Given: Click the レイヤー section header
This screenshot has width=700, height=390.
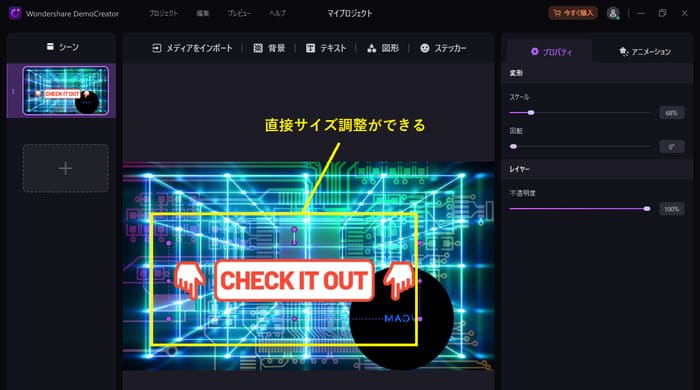Looking at the screenshot, I should pyautogui.click(x=597, y=169).
